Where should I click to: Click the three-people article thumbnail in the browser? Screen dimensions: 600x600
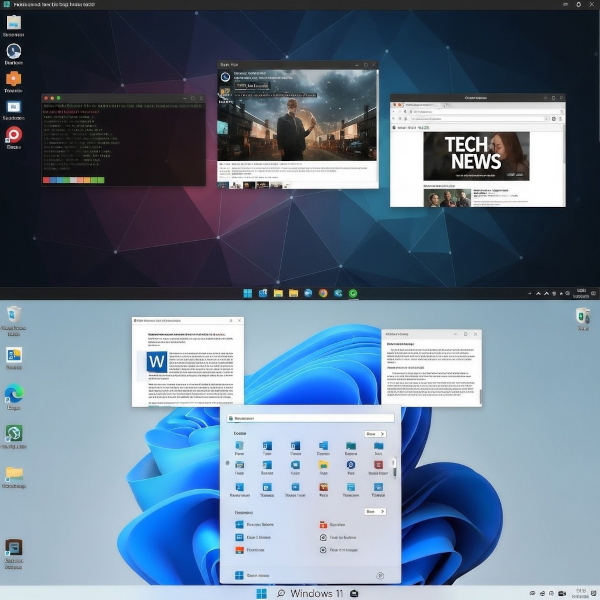tap(447, 198)
